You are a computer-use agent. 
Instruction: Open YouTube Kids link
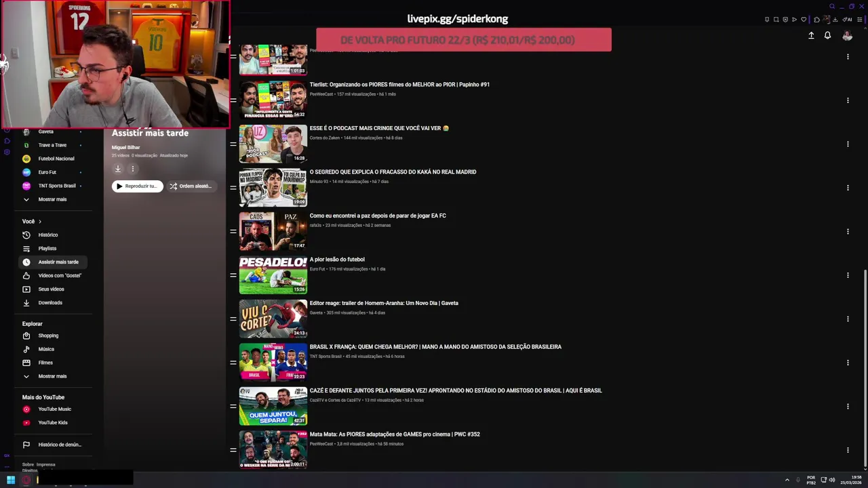(53, 423)
